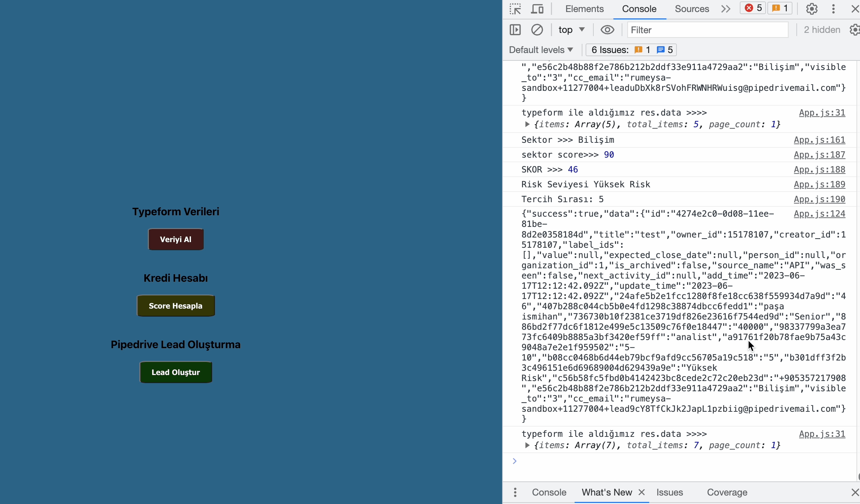Image resolution: width=860 pixels, height=504 pixels.
Task: Open source link App.js:187
Action: 819,155
